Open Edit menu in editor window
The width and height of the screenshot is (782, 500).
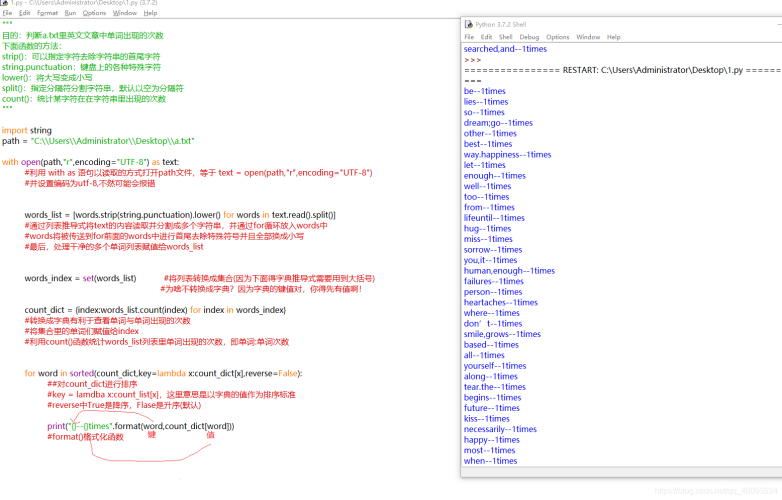[x=24, y=13]
